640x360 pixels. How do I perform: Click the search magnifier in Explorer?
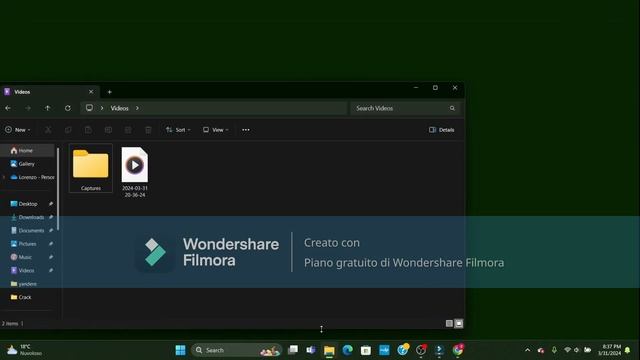pos(452,108)
